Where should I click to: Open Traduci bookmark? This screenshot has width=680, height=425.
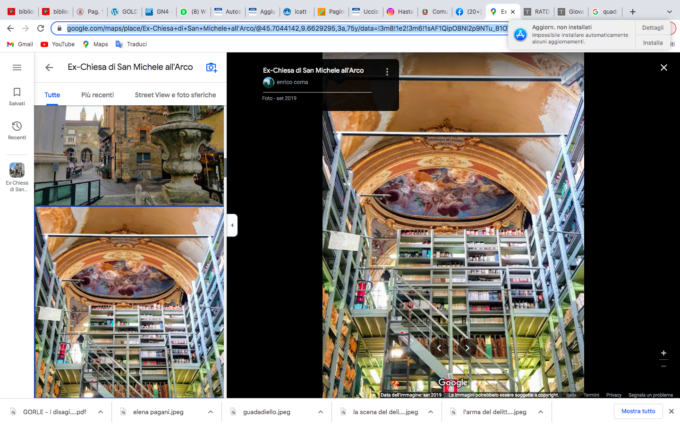131,44
